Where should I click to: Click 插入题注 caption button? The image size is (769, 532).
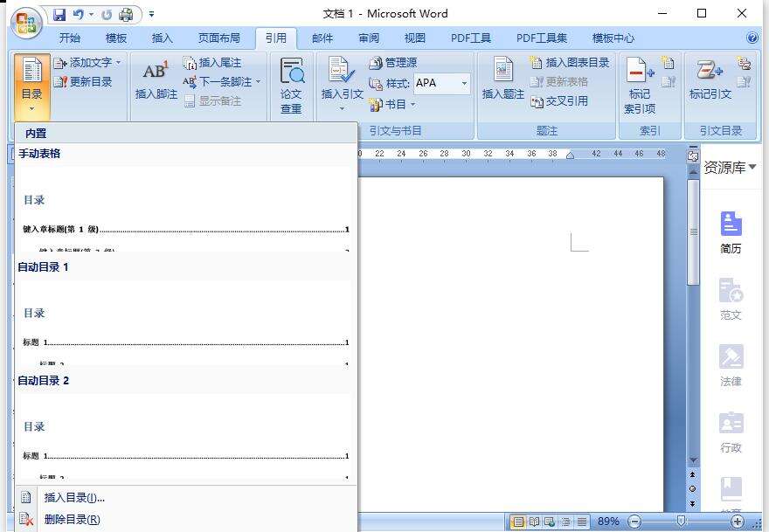click(503, 79)
